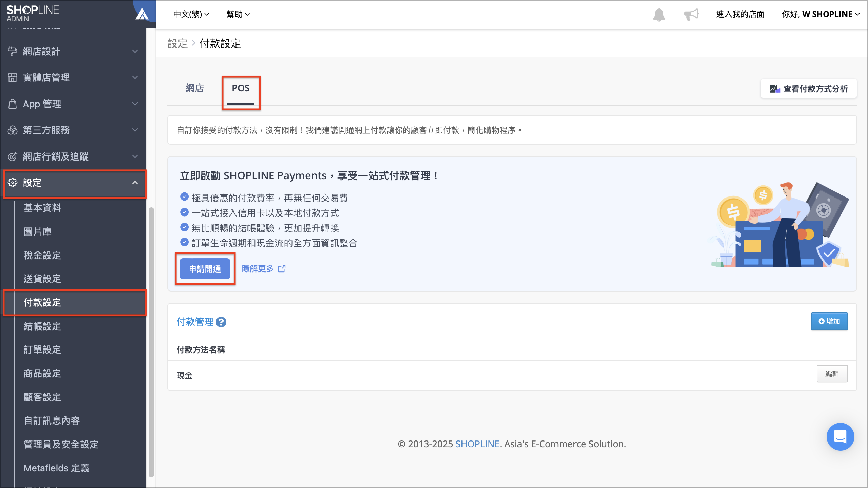Click the 設定 gear icon in the sidebar

point(13,183)
